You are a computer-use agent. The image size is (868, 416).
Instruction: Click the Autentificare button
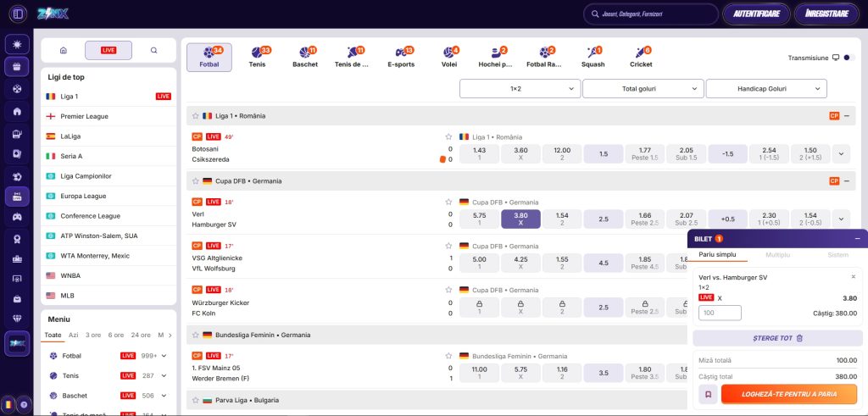tap(756, 14)
